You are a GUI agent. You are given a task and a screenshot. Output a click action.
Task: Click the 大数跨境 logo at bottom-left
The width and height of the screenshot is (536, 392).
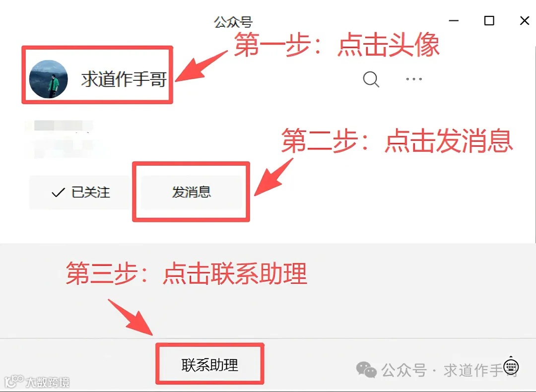[x=37, y=382]
